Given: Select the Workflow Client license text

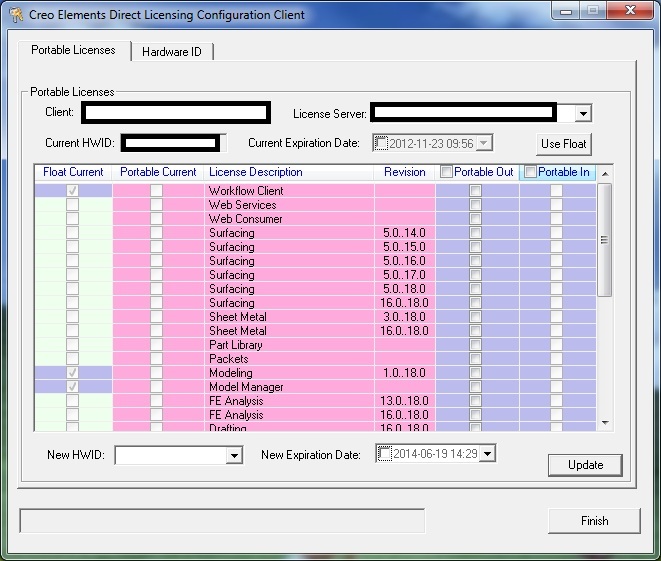Looking at the screenshot, I should click(246, 191).
